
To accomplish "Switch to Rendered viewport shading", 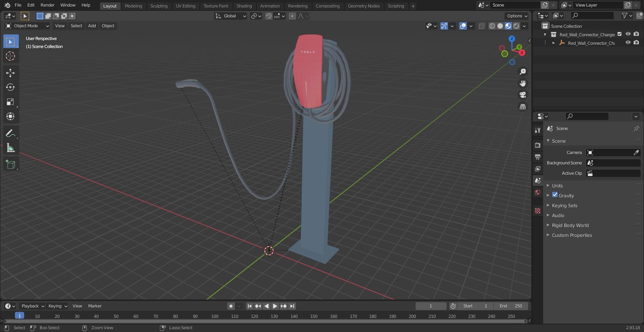I will [516, 26].
